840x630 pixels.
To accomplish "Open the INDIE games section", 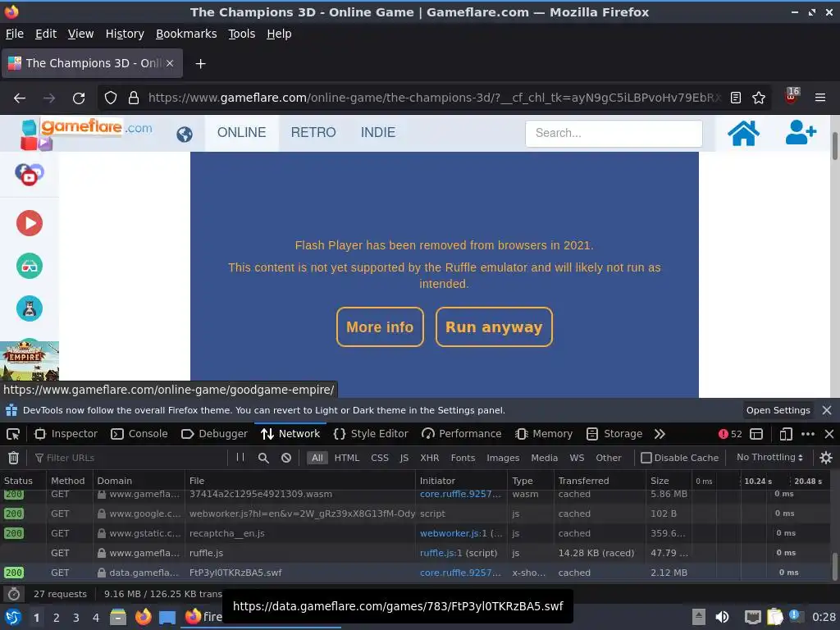I will point(378,133).
